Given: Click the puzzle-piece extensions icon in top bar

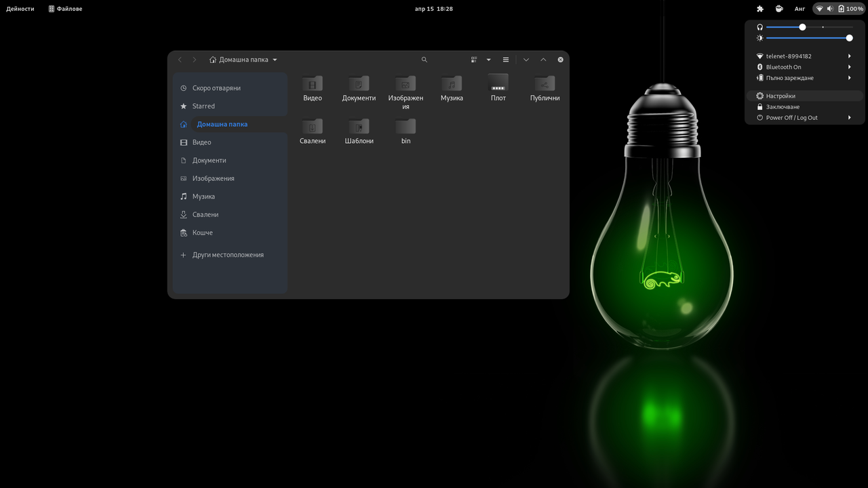Looking at the screenshot, I should 760,9.
